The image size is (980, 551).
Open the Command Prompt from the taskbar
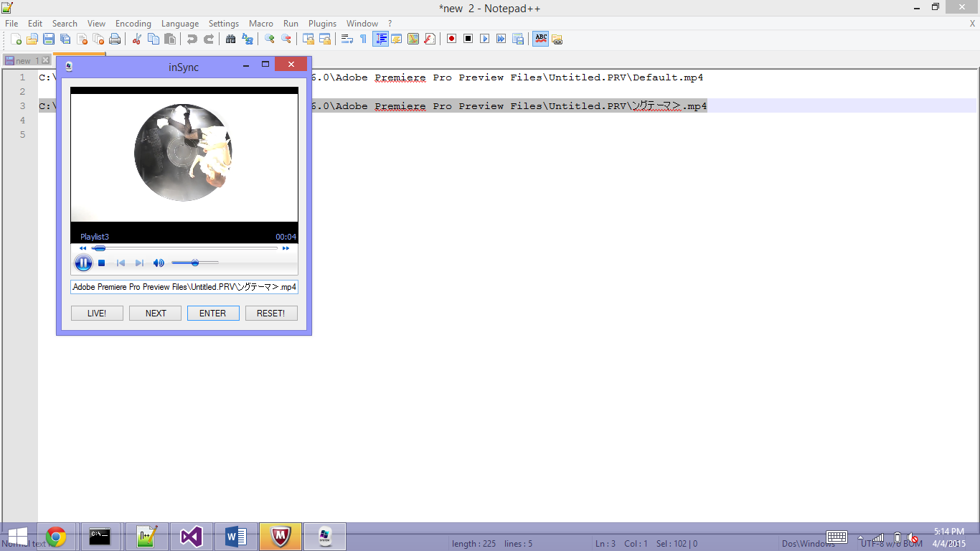tap(100, 537)
